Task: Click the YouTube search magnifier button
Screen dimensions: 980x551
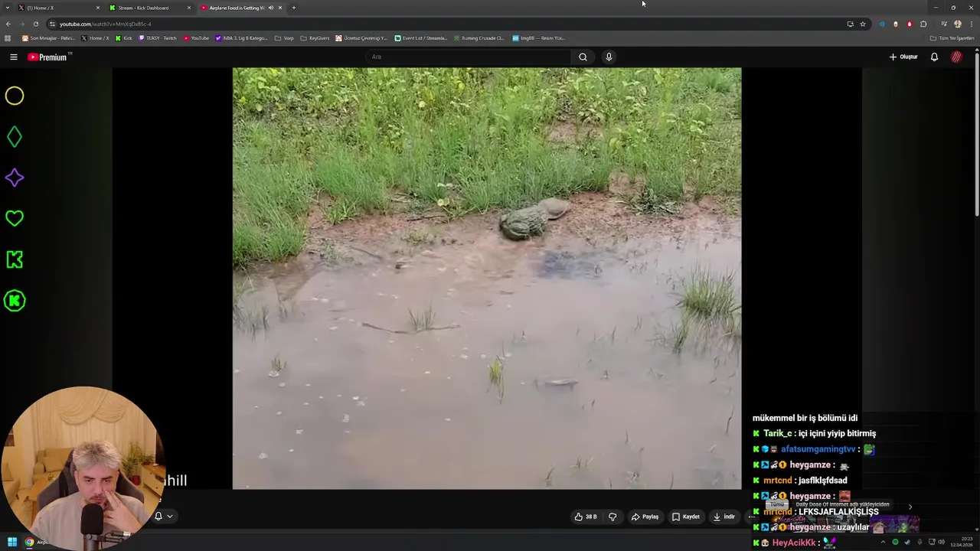Action: click(583, 57)
